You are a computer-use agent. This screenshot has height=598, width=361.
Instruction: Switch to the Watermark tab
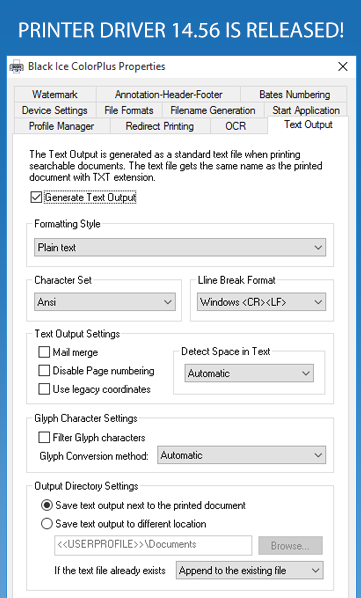pos(55,94)
